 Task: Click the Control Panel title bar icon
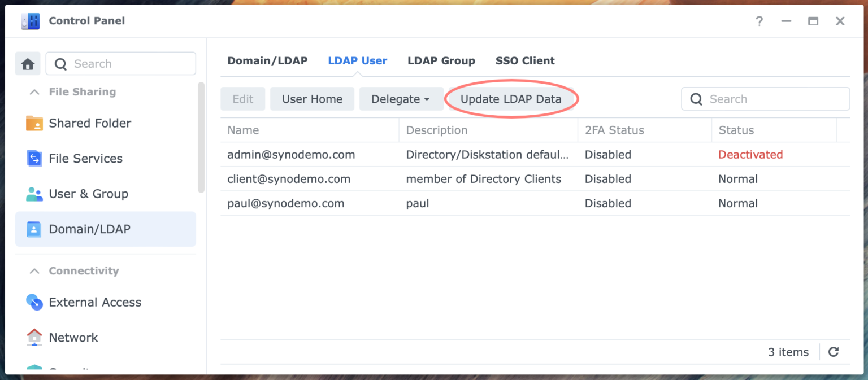coord(29,20)
